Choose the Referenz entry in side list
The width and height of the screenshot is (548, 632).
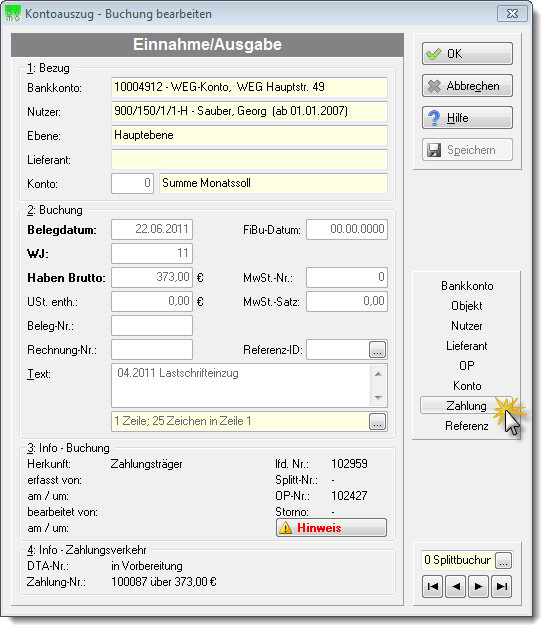point(467,426)
